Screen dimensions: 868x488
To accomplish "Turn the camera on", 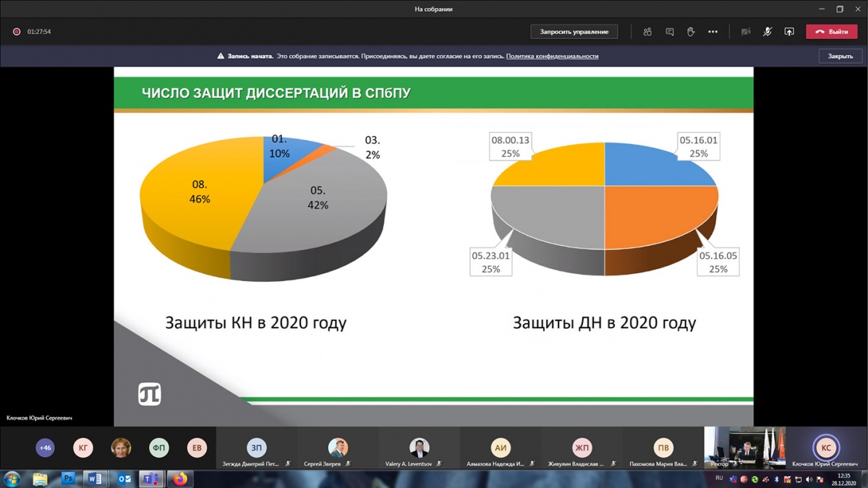I will pyautogui.click(x=746, y=32).
